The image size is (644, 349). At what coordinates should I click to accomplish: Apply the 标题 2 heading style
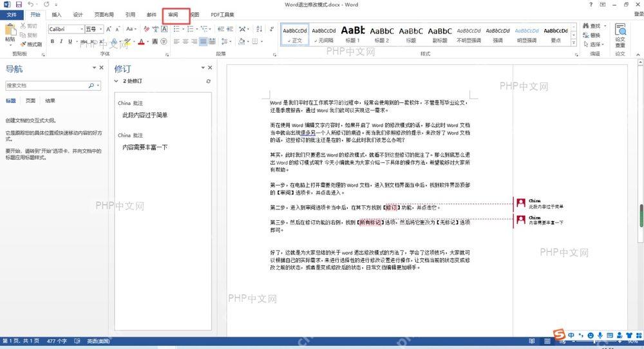(x=381, y=34)
